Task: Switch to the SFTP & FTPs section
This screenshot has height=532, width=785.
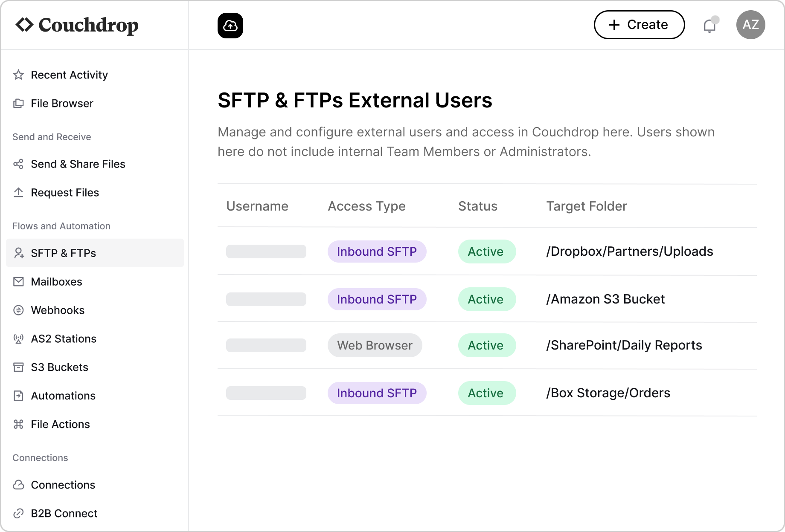Action: coord(63,253)
